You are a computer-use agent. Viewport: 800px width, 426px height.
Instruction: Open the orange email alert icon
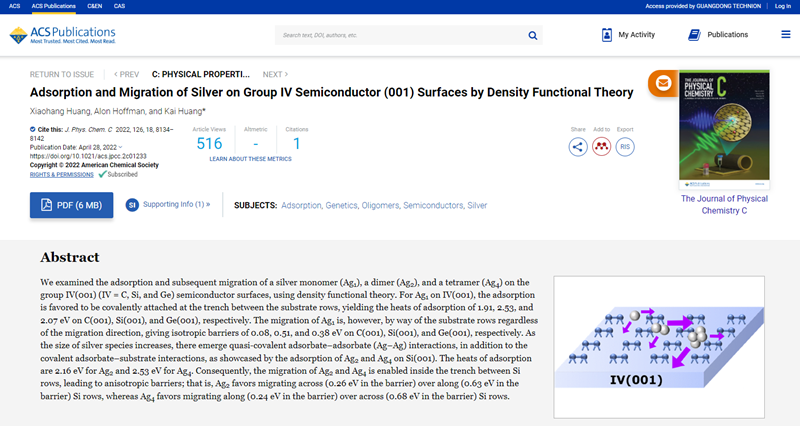661,83
